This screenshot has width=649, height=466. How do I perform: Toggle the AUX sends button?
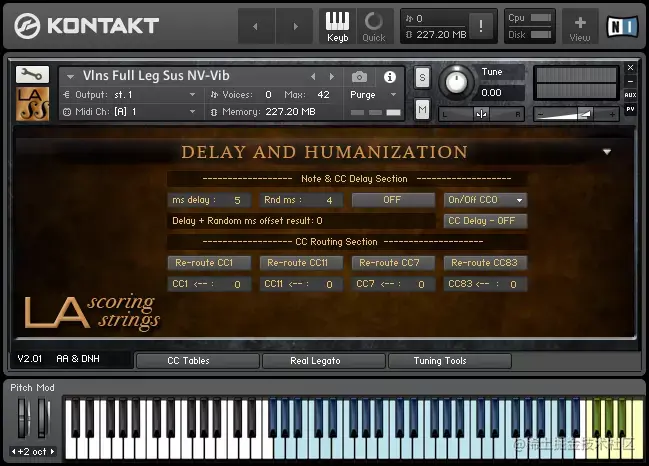(x=630, y=95)
